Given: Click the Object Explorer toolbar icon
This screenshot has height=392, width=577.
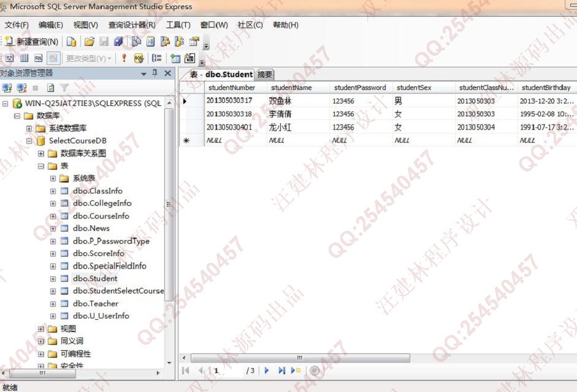Looking at the screenshot, I should [165, 42].
